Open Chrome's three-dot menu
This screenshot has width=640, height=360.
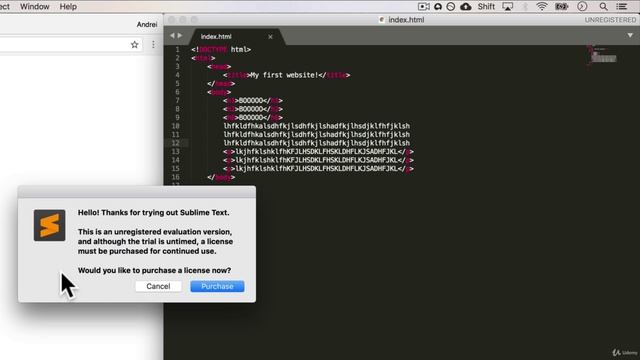pos(153,44)
